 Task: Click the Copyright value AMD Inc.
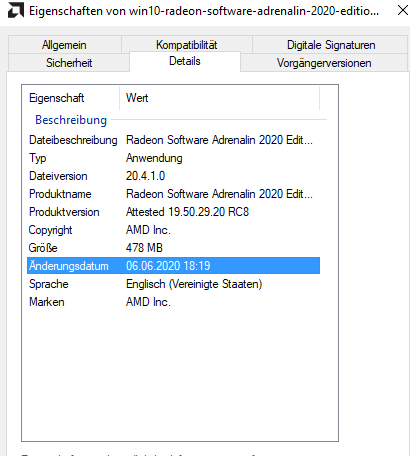pyautogui.click(x=148, y=230)
